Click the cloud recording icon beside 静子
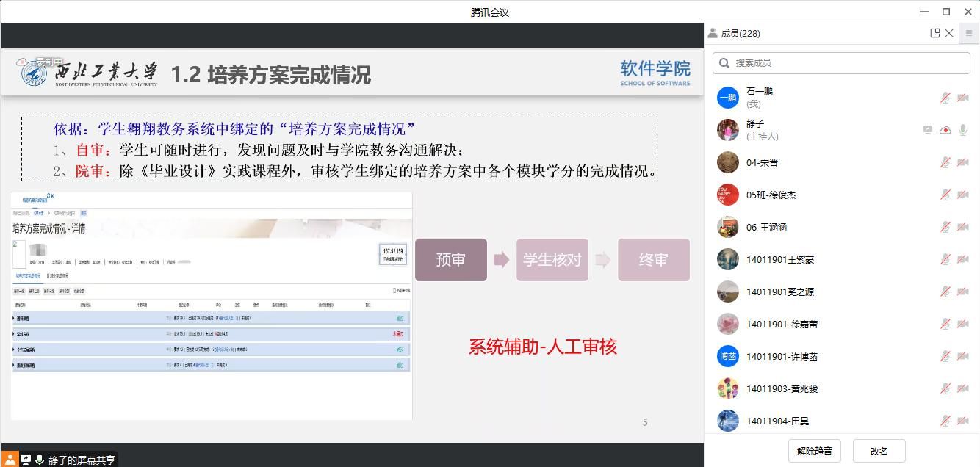Image resolution: width=980 pixels, height=467 pixels. click(945, 130)
